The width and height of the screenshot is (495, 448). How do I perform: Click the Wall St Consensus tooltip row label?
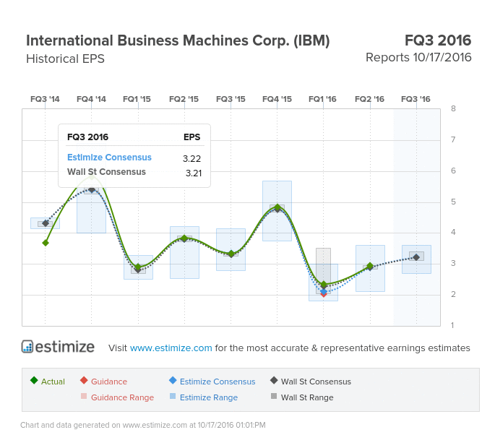106,172
